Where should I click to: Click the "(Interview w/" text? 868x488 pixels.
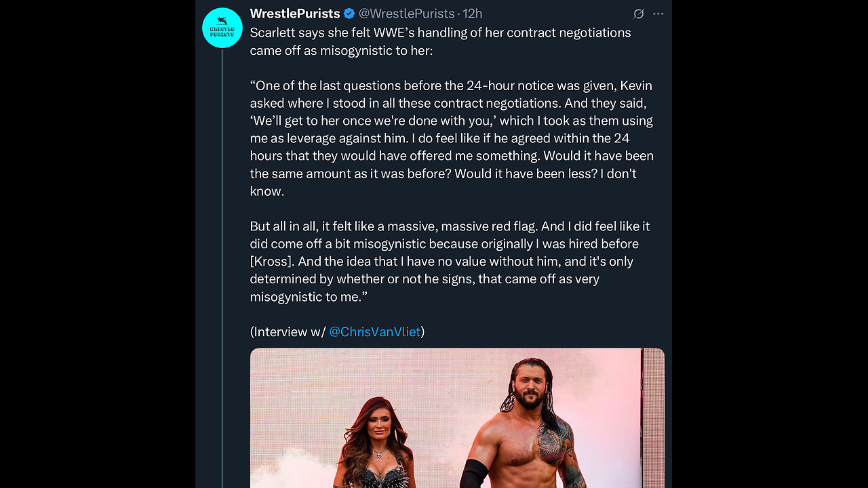coord(288,331)
